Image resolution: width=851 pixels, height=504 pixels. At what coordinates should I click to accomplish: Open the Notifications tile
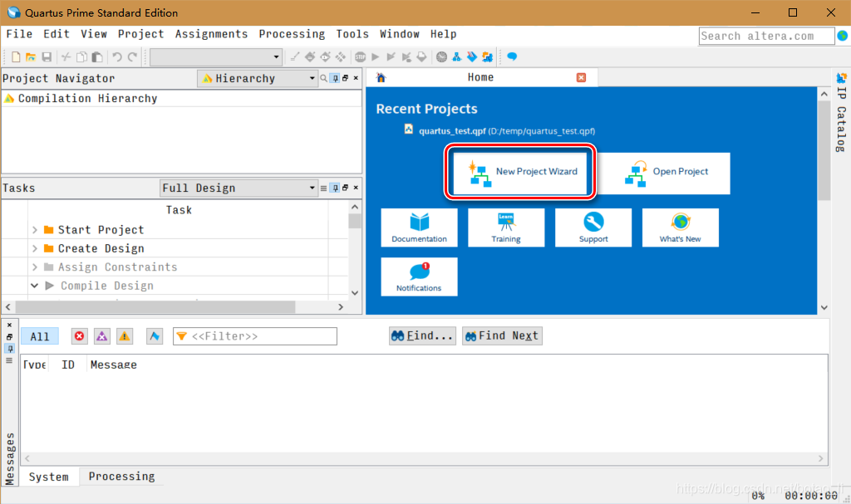[x=419, y=276]
